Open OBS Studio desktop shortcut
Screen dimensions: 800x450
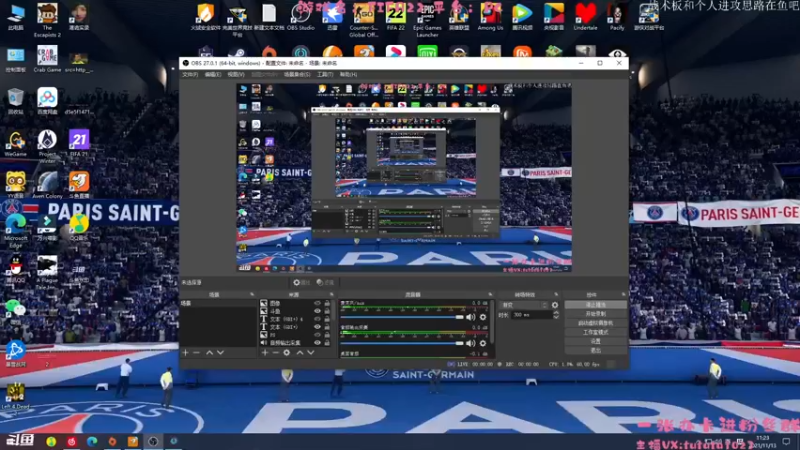[301, 17]
